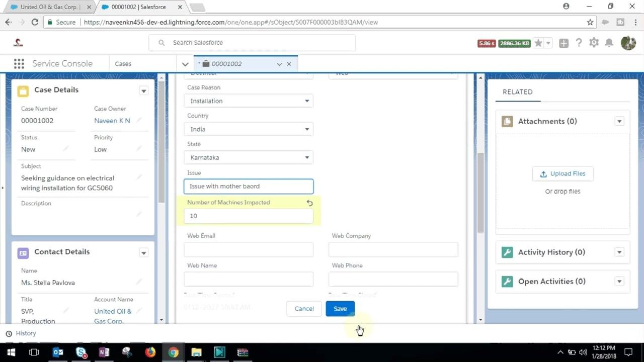Open the Naveen K N owner link
The image size is (644, 362).
[112, 121]
